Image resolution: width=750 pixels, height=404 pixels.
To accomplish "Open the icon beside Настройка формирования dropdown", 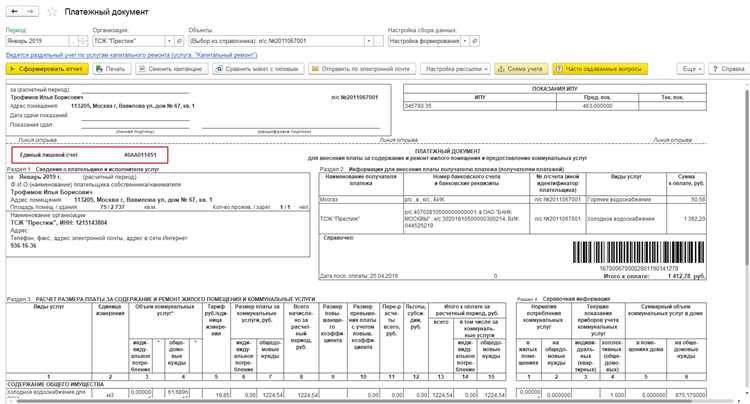I will (477, 41).
